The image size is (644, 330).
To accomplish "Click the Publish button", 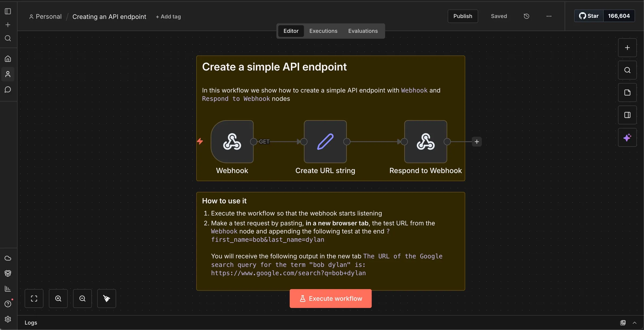I will (463, 16).
